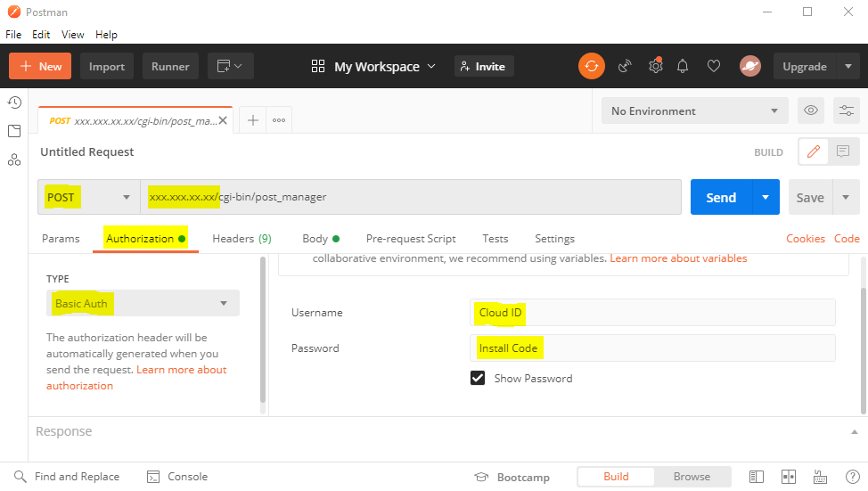Click the Invite button
The height and width of the screenshot is (491, 868).
tap(484, 67)
